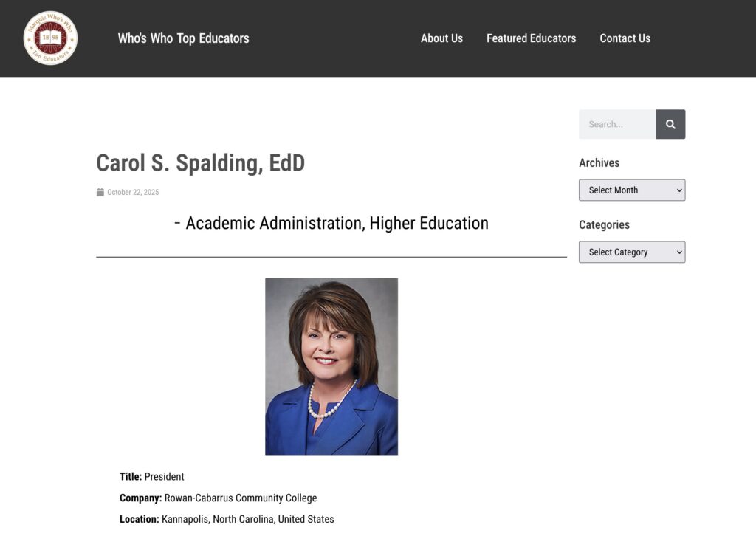Screen dimensions: 756x536
Task: Click the Rowan-Cabarrus Community College company text
Action: (240, 498)
